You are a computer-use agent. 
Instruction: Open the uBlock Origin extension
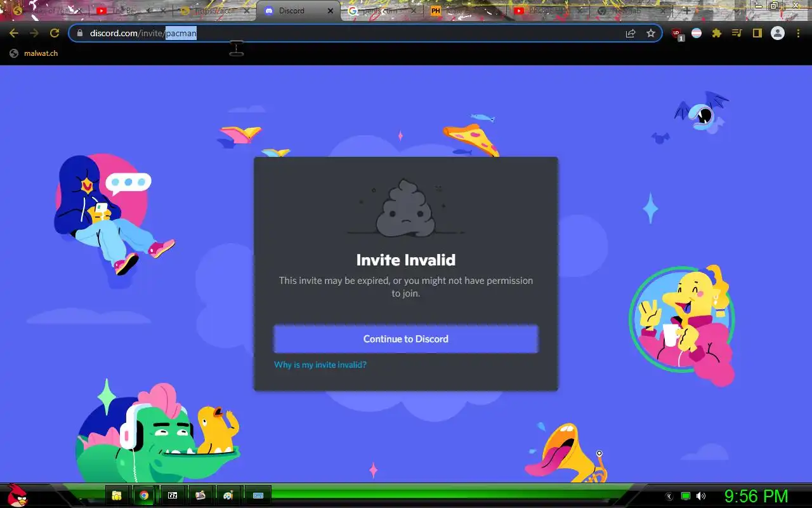coord(678,34)
